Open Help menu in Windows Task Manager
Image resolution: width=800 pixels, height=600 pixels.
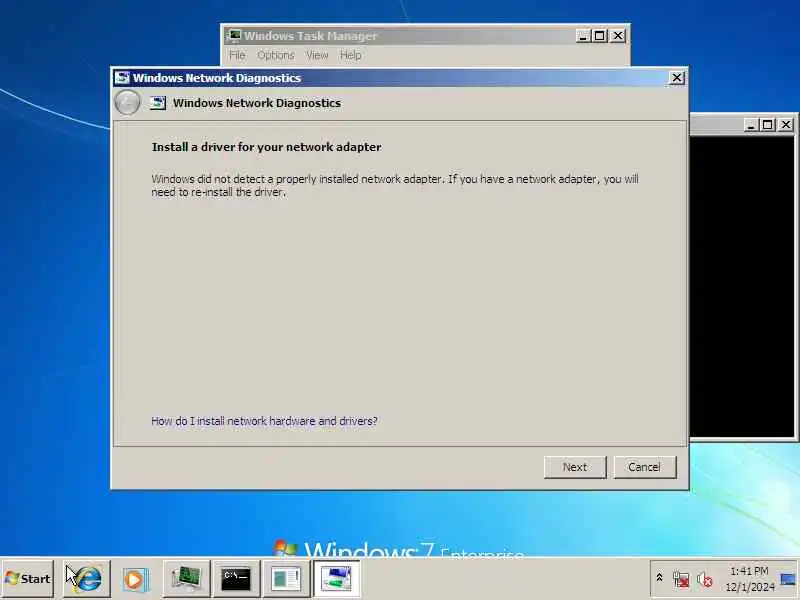click(x=351, y=55)
